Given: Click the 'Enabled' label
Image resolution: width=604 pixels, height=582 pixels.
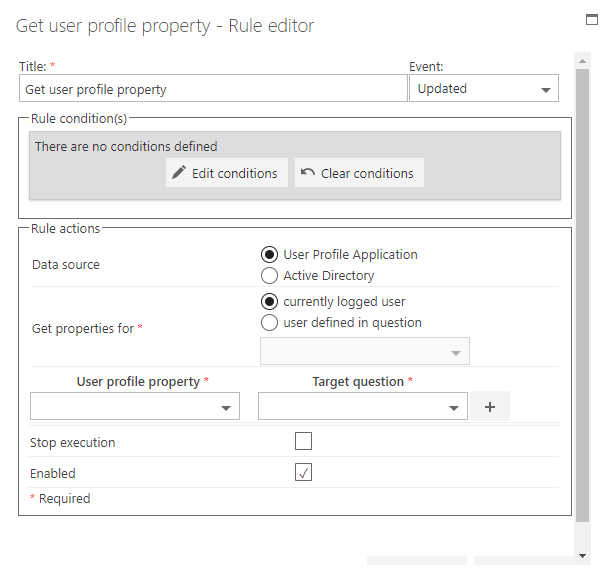Looking at the screenshot, I should point(53,473).
